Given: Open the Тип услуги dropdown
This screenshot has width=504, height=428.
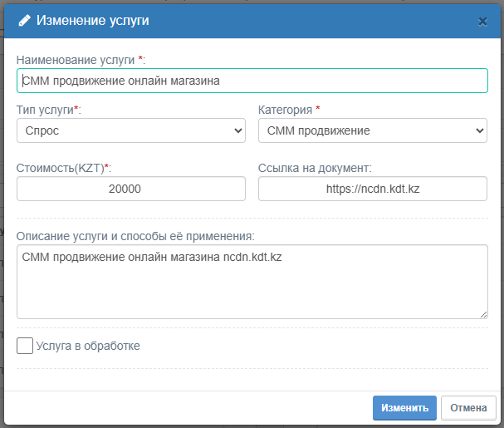Looking at the screenshot, I should click(x=131, y=130).
